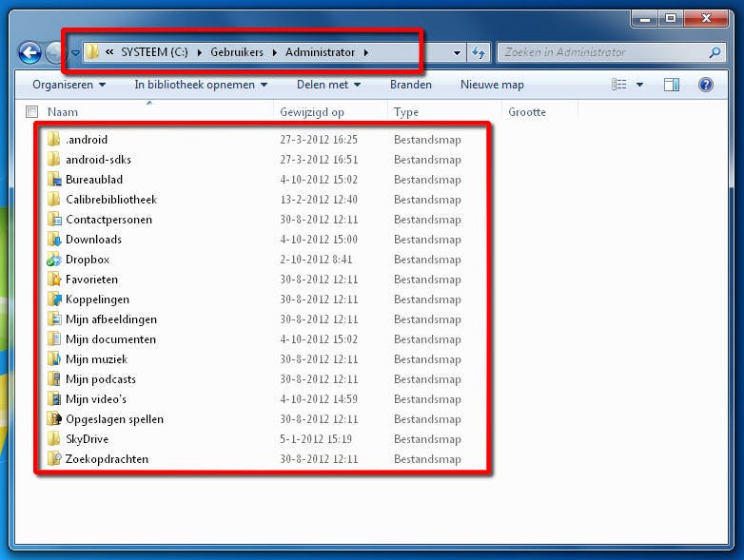744x560 pixels.
Task: Select the Zoekopdrachten folder icon
Action: [x=54, y=458]
